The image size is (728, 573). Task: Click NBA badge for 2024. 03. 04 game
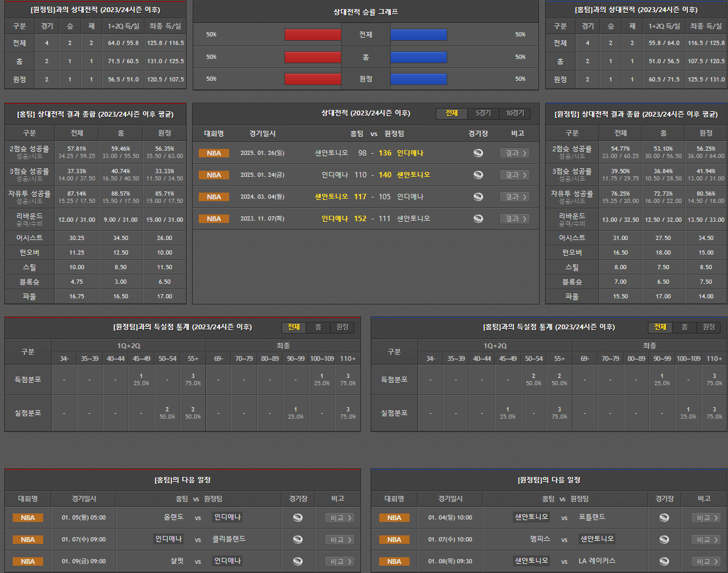point(214,197)
